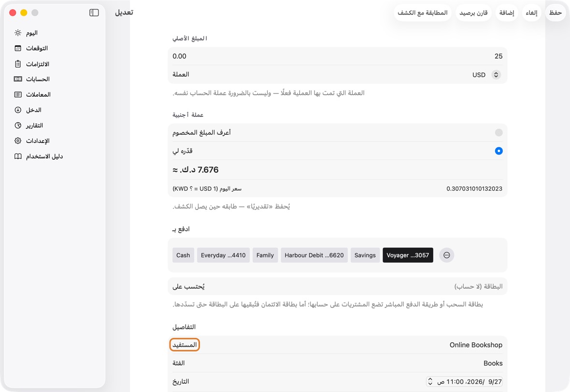Click the الفئة label

[179, 364]
